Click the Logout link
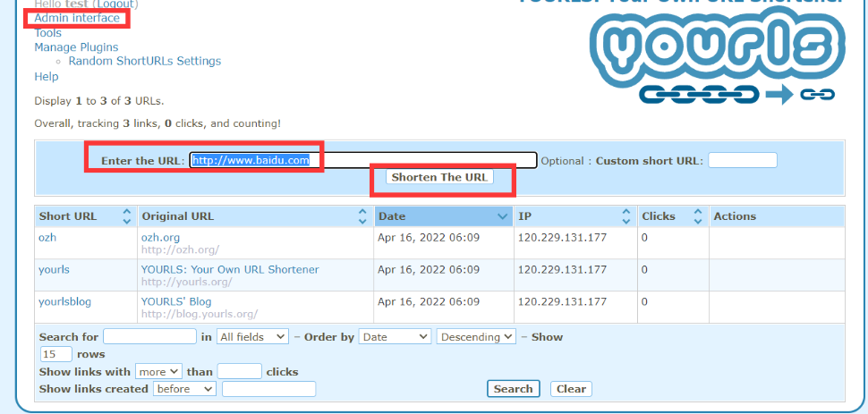868x414 pixels. click(116, 4)
